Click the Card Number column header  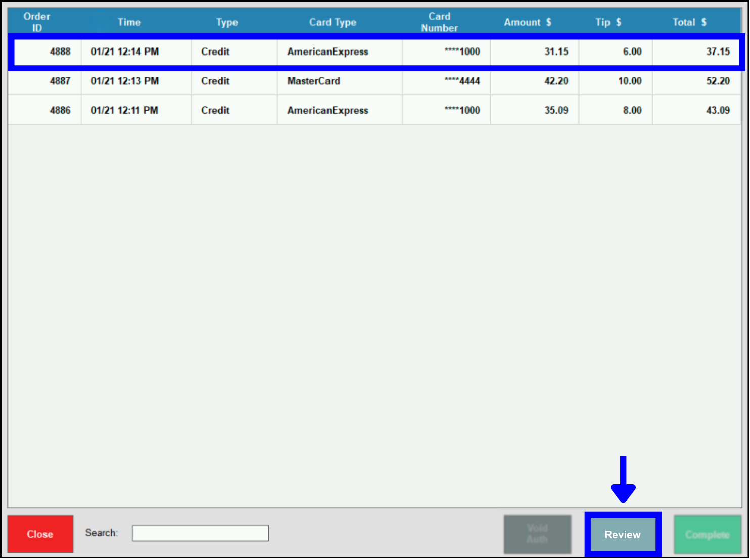(439, 22)
